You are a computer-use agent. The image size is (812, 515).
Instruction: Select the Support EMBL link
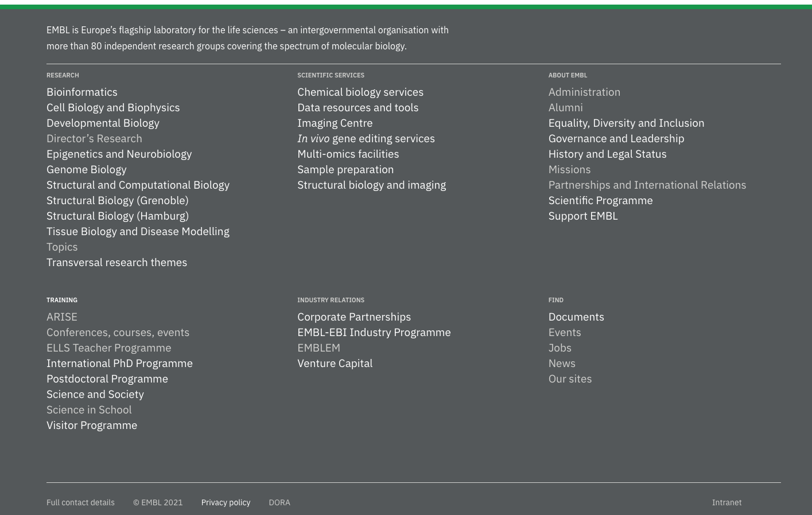(583, 216)
